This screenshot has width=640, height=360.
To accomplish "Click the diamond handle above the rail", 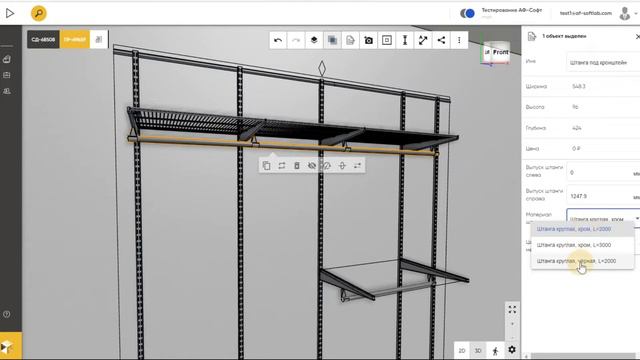I will coord(322,68).
